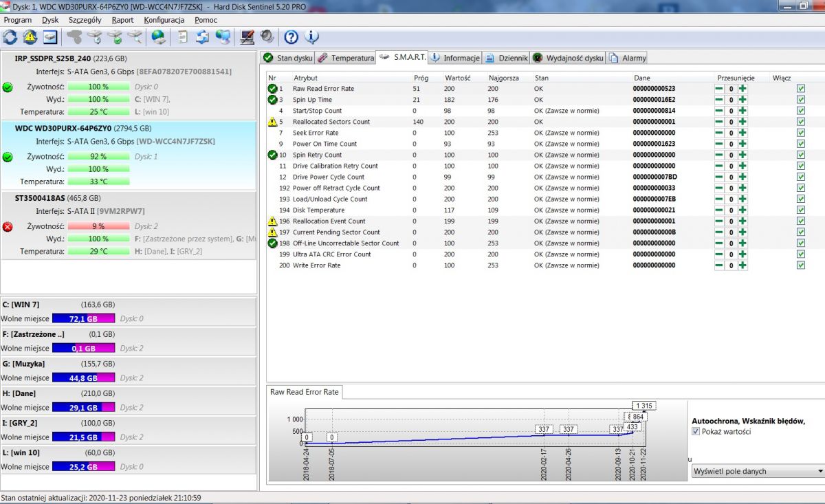Click the G: [Muzyka] free space bar
The height and width of the screenshot is (504, 825).
(x=83, y=377)
